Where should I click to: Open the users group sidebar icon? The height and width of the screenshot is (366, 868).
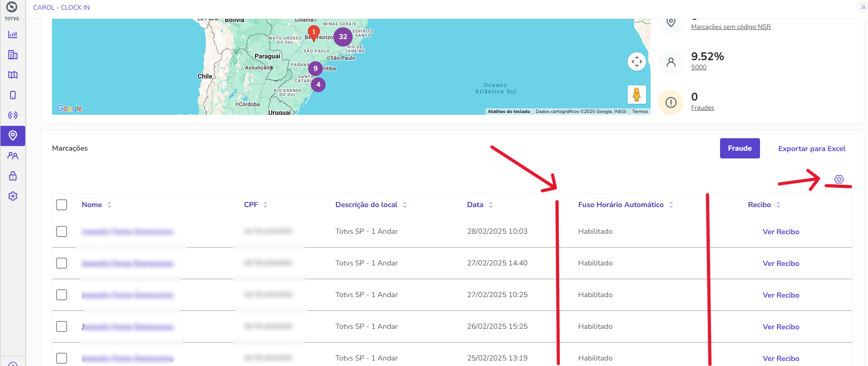tap(13, 156)
